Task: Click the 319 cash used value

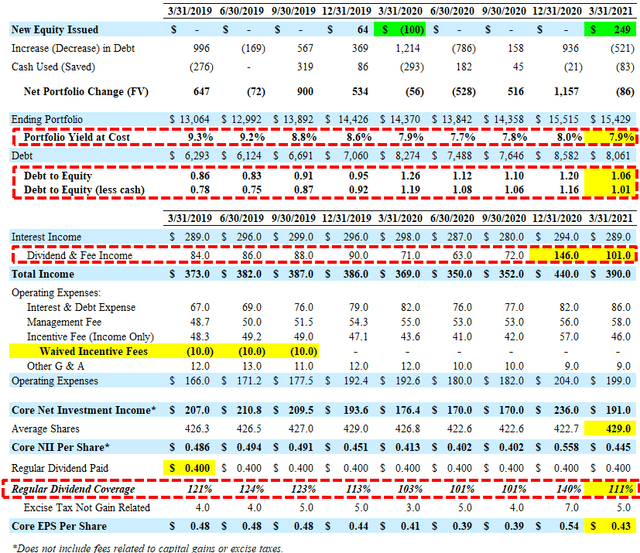Action: coord(305,67)
